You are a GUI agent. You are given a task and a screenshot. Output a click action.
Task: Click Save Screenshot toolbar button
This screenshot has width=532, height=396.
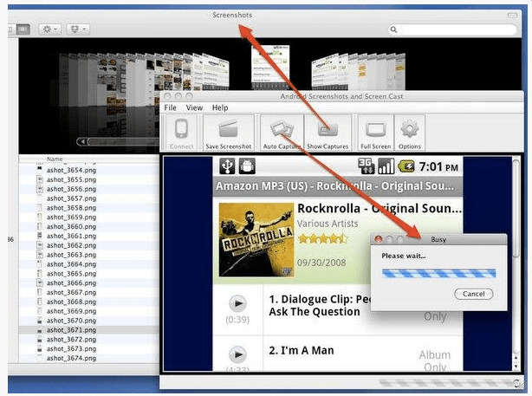[229, 133]
